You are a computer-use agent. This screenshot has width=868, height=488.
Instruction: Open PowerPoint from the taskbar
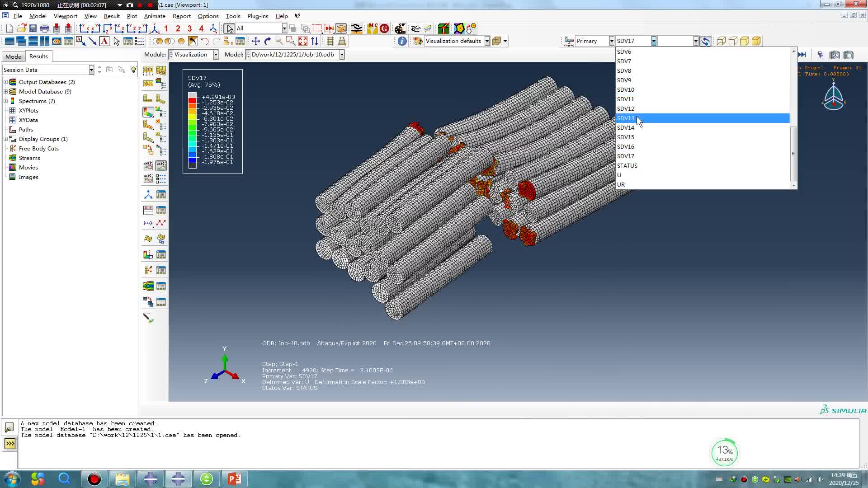click(x=234, y=479)
